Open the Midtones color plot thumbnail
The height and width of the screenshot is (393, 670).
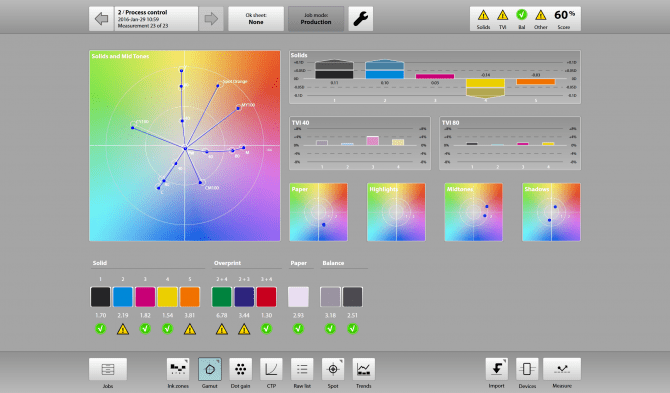point(473,212)
